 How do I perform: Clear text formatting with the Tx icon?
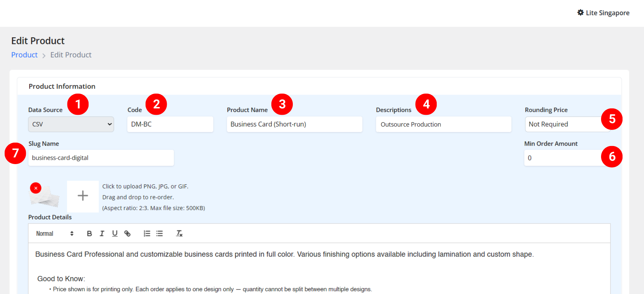(x=179, y=234)
